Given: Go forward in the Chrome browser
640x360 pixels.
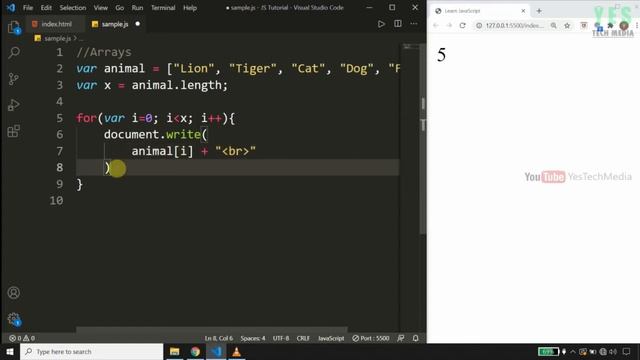Looking at the screenshot, I should click(449, 25).
